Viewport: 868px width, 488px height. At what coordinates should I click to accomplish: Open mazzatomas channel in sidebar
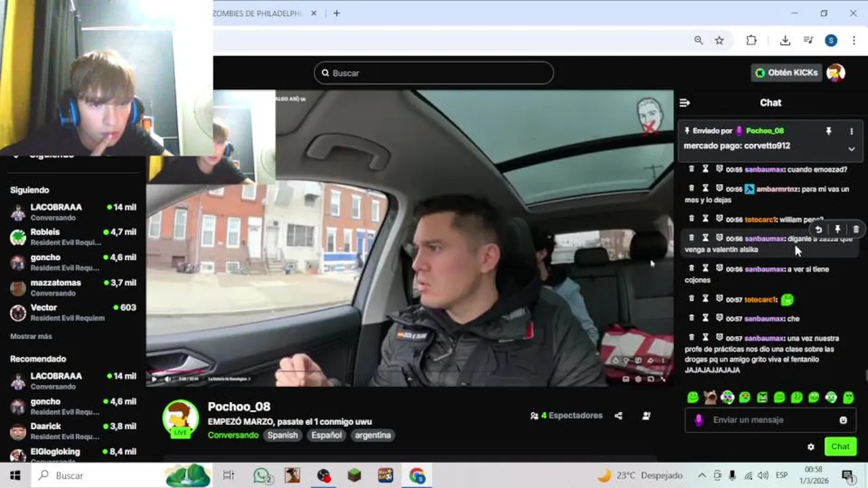[x=73, y=287]
